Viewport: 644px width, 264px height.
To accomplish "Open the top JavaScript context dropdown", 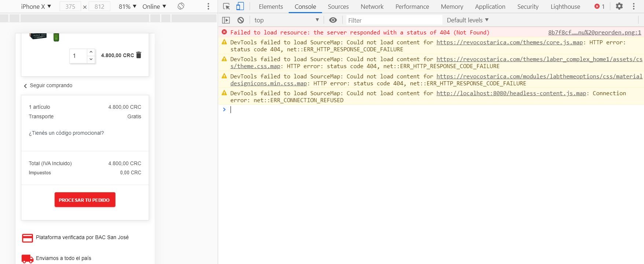I will click(x=287, y=20).
